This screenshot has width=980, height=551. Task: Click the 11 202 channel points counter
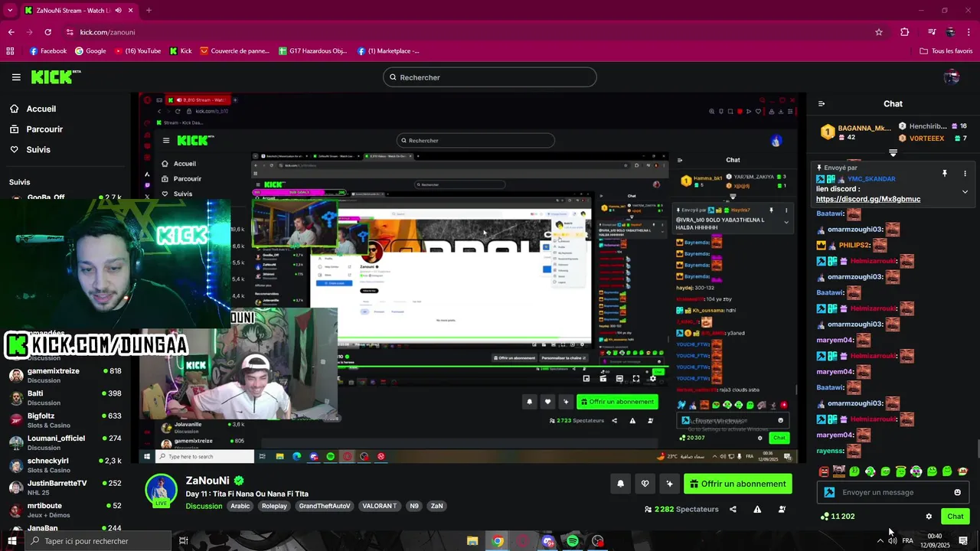pos(837,517)
